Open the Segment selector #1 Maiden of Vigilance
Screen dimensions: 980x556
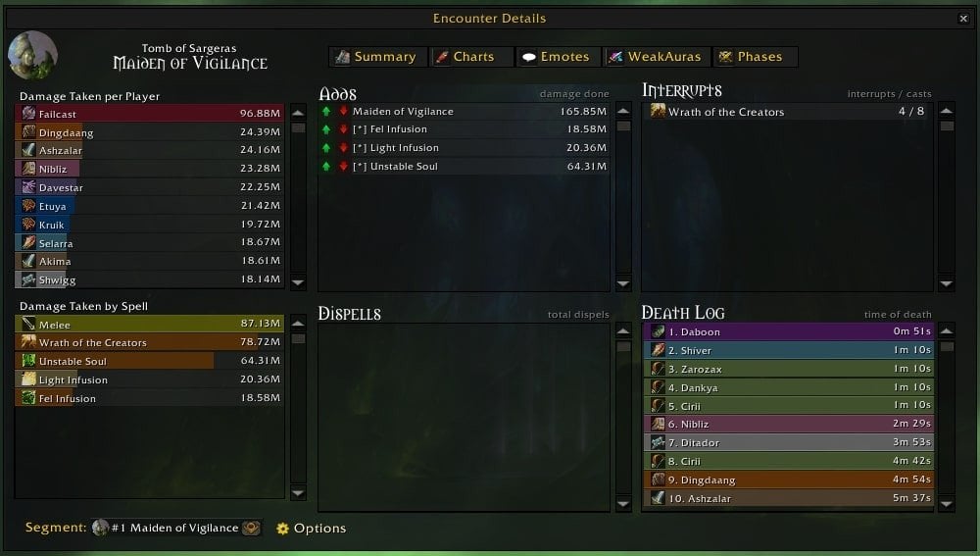coord(175,528)
